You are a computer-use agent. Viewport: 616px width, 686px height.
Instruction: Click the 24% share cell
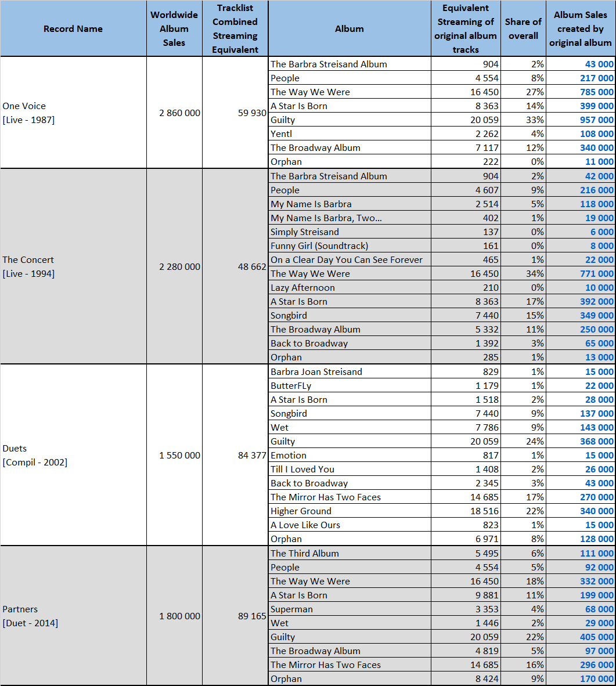point(523,442)
